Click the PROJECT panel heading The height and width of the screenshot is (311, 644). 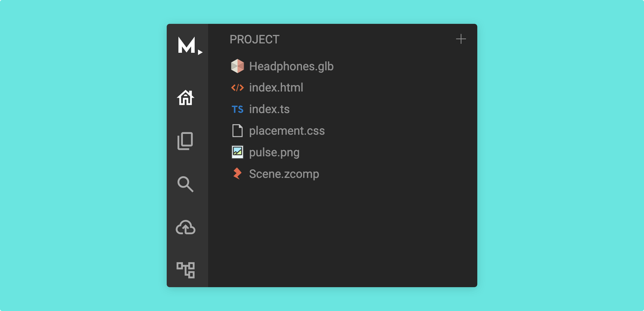tap(254, 40)
